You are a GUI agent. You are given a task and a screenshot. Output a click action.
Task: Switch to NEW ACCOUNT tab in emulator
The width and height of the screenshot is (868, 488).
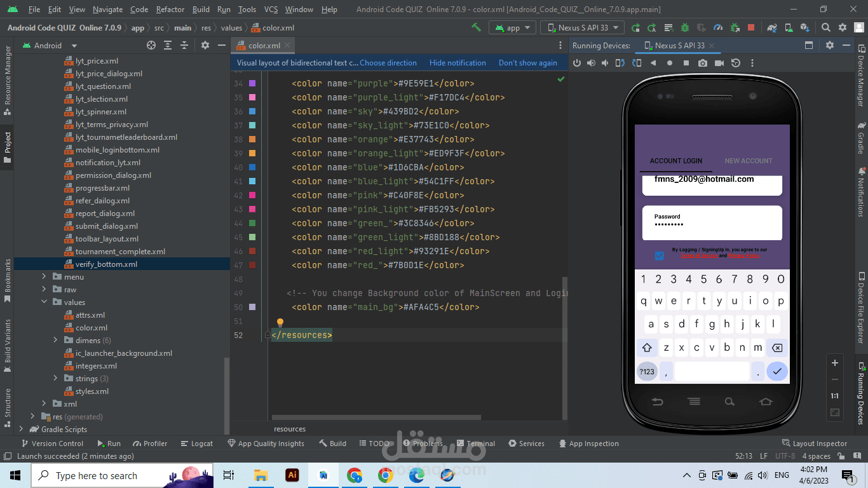point(749,161)
